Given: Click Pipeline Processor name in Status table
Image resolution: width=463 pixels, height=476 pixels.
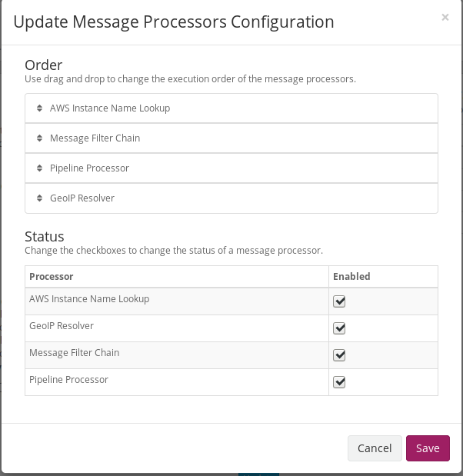Looking at the screenshot, I should 68,380.
